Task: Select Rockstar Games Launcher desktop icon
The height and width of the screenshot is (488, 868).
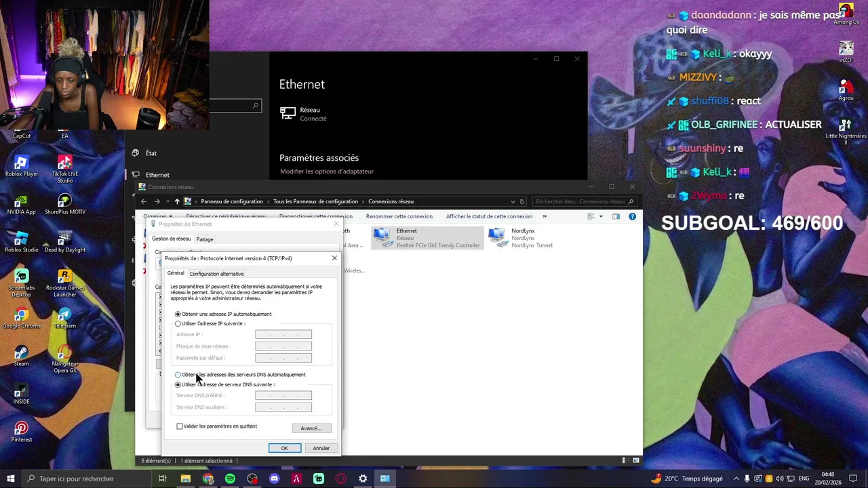Action: (x=64, y=283)
